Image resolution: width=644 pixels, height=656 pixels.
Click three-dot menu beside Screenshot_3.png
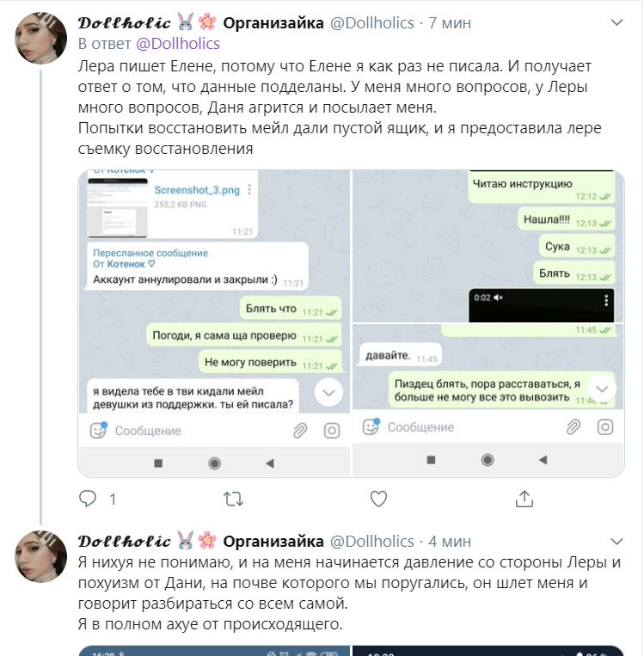click(x=249, y=189)
